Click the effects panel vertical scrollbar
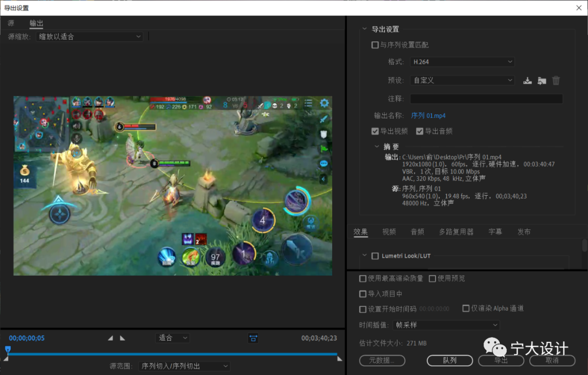 coord(584,246)
